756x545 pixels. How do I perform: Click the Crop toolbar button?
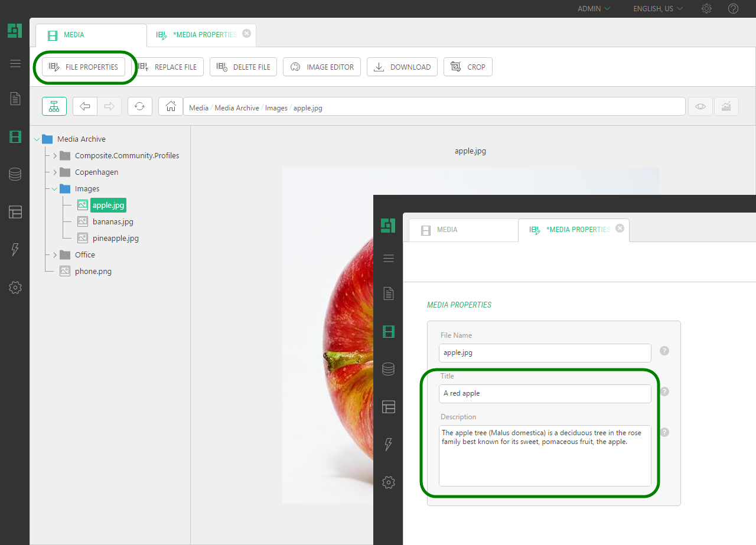468,67
